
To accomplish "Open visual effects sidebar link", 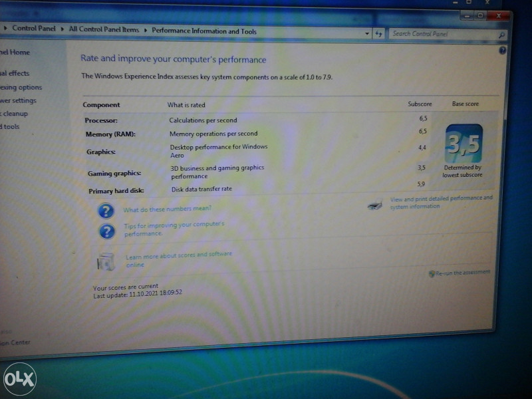I will click(15, 73).
